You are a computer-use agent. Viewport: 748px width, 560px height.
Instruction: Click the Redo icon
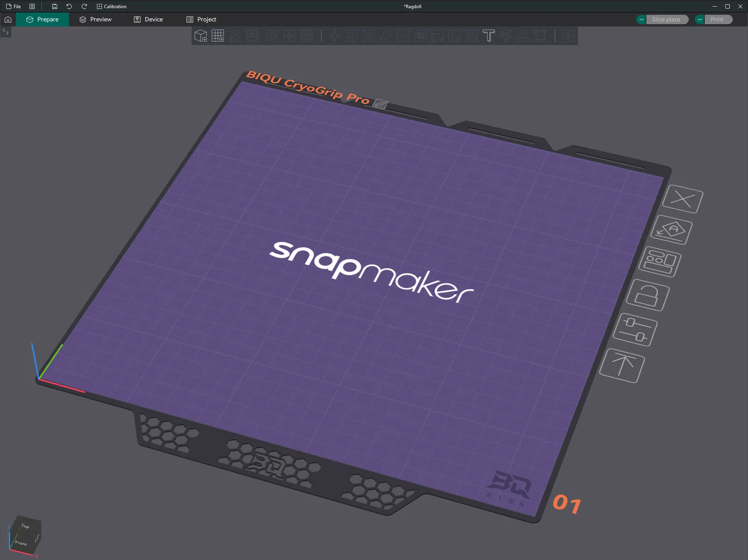[84, 7]
